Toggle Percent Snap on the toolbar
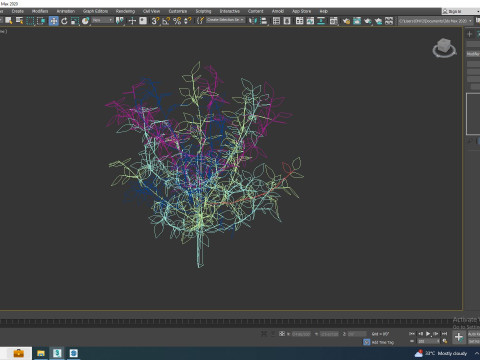 pyautogui.click(x=177, y=21)
